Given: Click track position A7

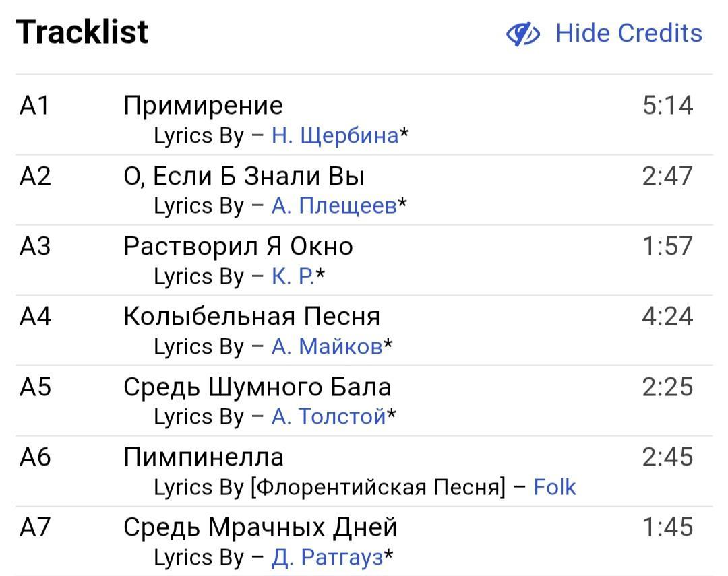Looking at the screenshot, I should [34, 527].
